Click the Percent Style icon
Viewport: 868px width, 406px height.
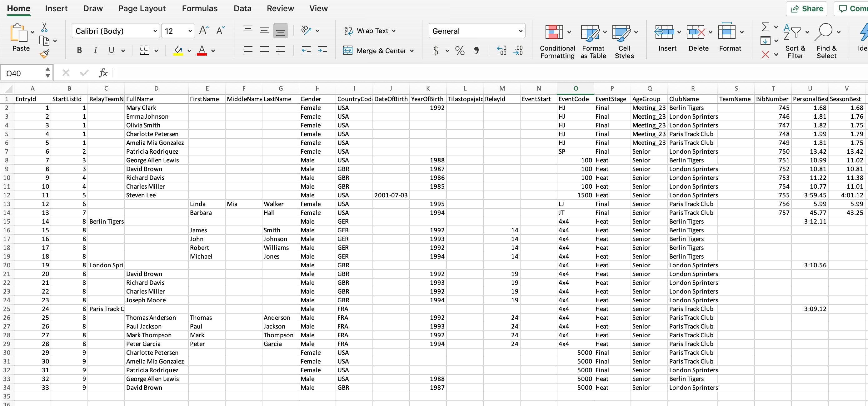(460, 51)
